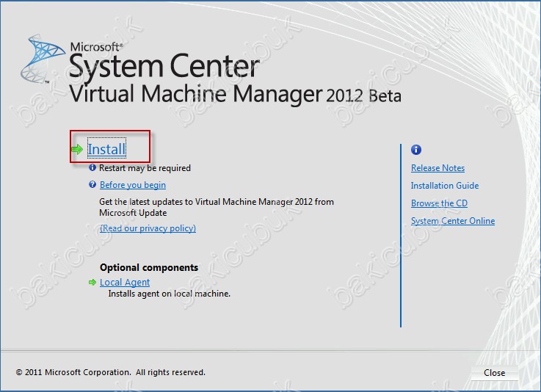Screen dimensions: 541x392
Task: Open the Read our privacy policy link
Action: point(148,228)
